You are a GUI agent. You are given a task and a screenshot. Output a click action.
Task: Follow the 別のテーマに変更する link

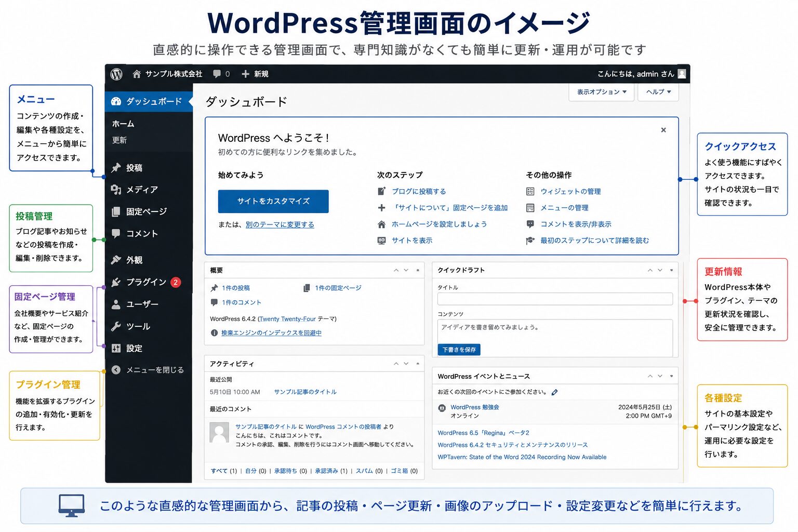280,225
